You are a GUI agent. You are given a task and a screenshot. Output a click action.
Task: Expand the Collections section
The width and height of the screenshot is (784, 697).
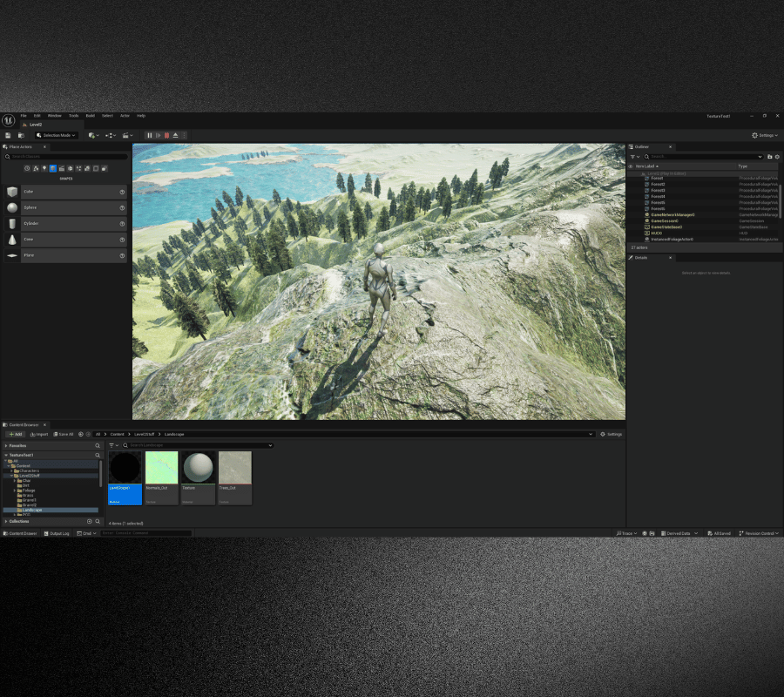point(6,522)
